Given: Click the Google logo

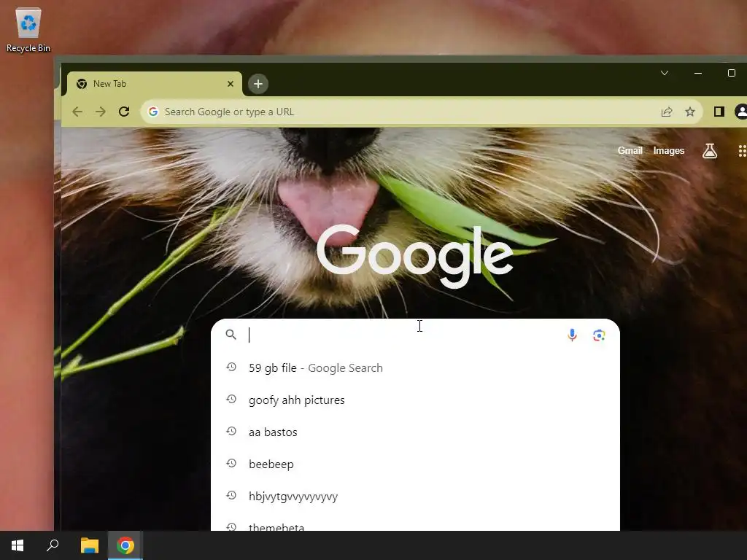Looking at the screenshot, I should point(415,256).
